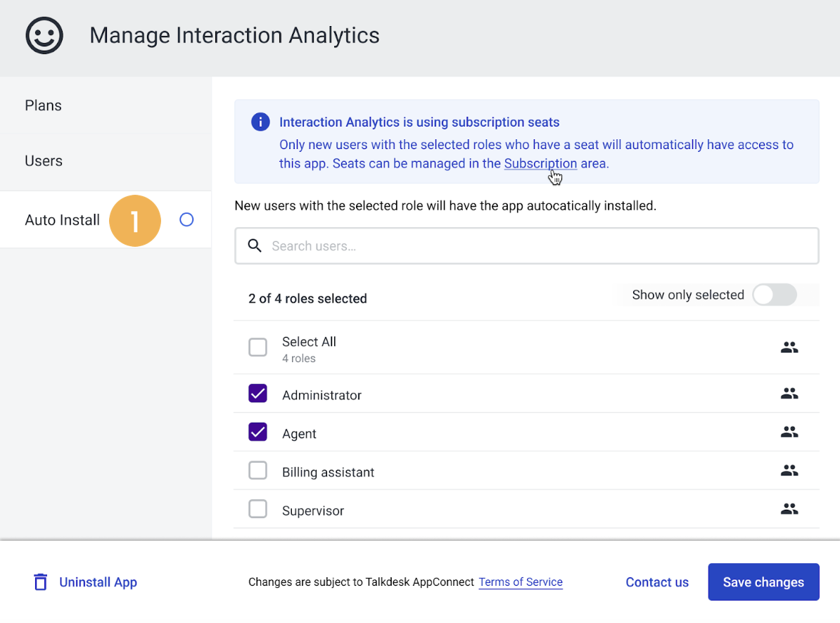
Task: Click the magnifier search icon
Action: tap(255, 245)
